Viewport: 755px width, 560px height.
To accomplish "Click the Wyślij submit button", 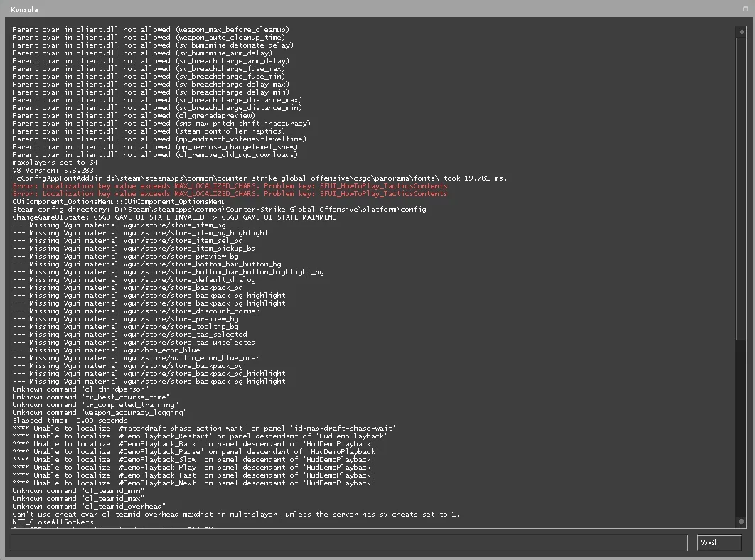I will tap(719, 543).
